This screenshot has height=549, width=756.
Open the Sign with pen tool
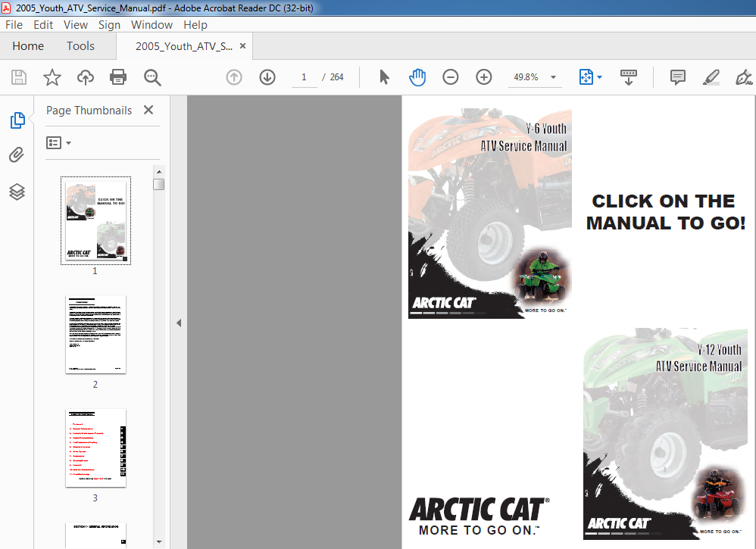click(744, 77)
